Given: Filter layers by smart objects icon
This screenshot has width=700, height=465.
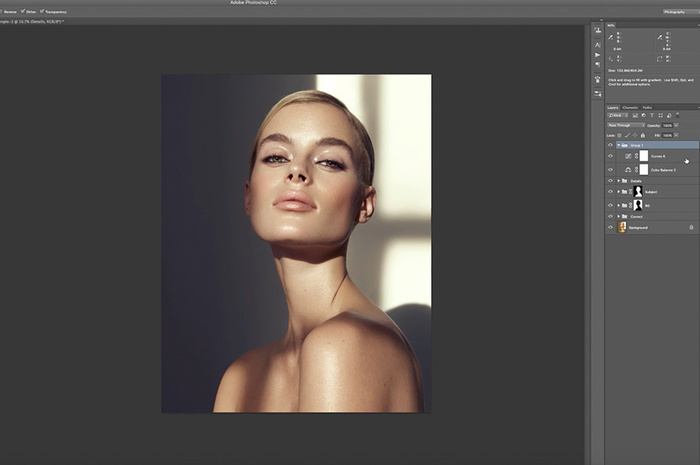Looking at the screenshot, I should click(669, 116).
